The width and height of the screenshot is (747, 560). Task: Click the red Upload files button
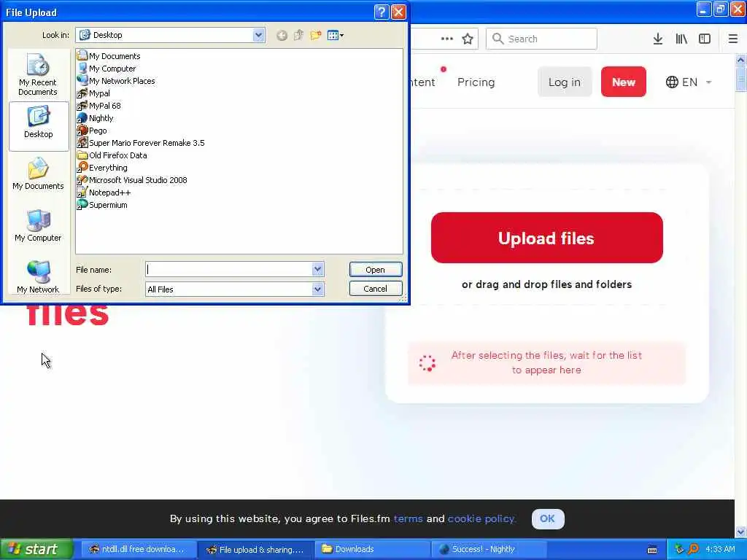click(547, 238)
